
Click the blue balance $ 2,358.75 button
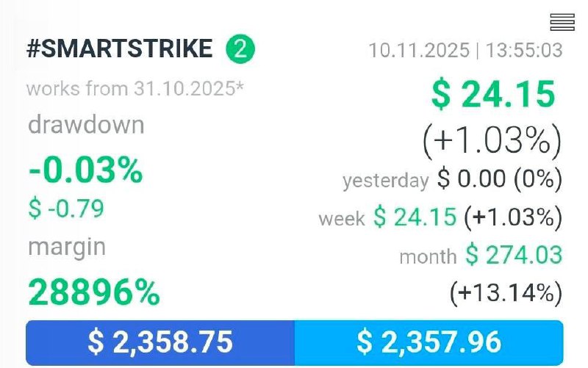tap(160, 342)
